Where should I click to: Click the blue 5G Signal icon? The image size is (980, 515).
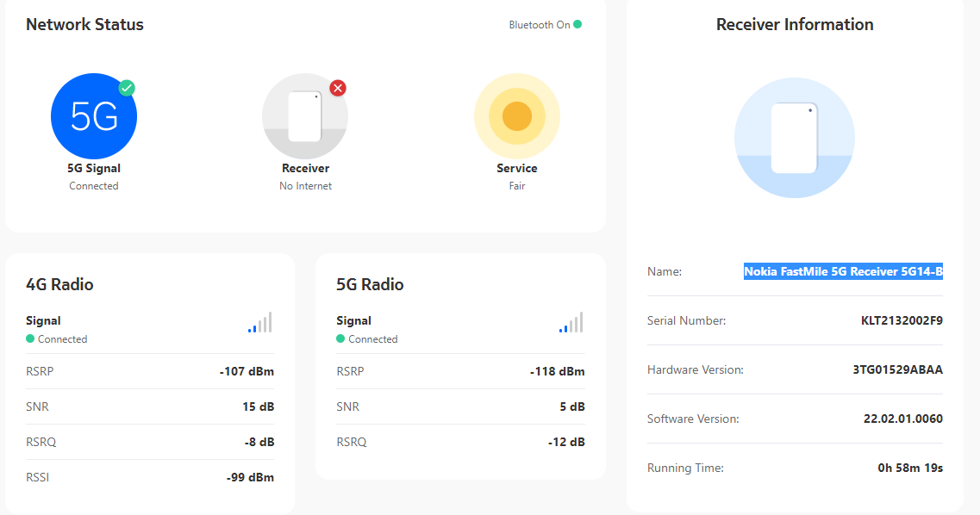[x=93, y=116]
